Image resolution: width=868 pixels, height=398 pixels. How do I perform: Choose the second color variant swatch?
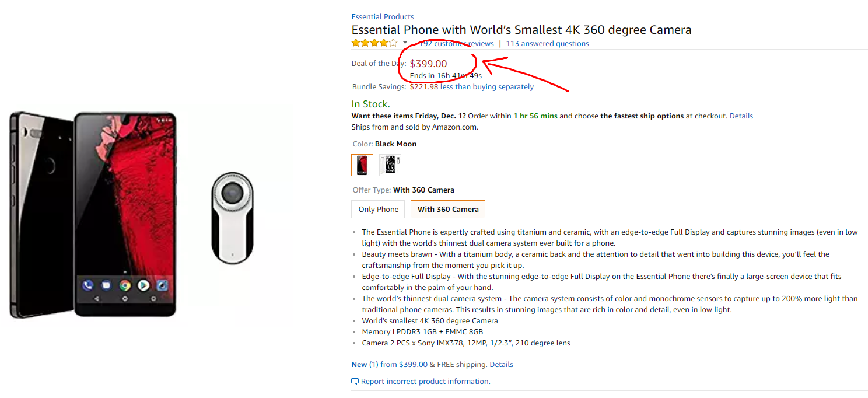pos(390,165)
